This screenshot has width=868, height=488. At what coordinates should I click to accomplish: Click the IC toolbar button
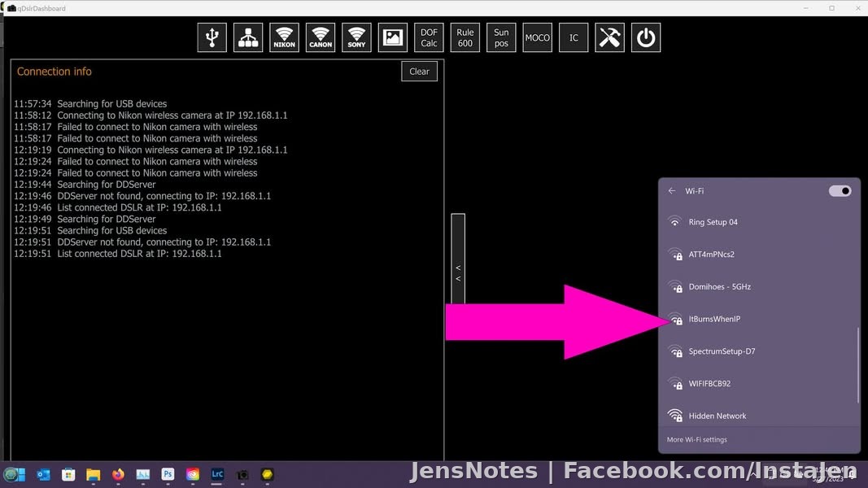574,37
